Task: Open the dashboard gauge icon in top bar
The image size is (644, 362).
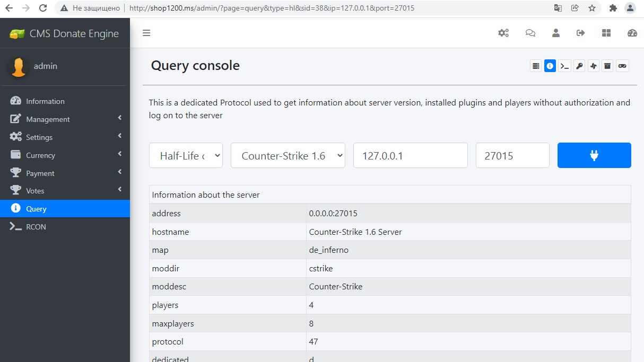Action: click(x=632, y=33)
